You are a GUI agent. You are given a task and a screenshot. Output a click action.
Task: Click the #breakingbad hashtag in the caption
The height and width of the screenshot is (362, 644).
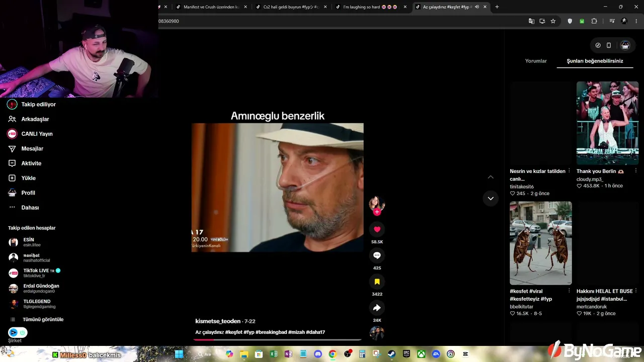(x=271, y=332)
